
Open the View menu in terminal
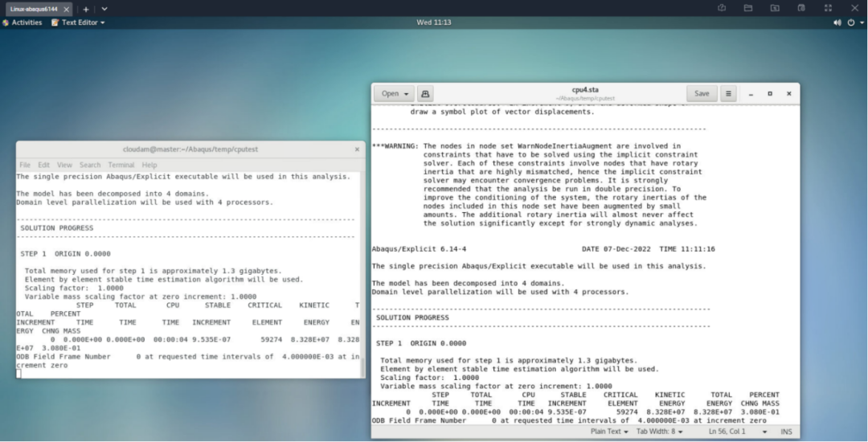(x=64, y=165)
